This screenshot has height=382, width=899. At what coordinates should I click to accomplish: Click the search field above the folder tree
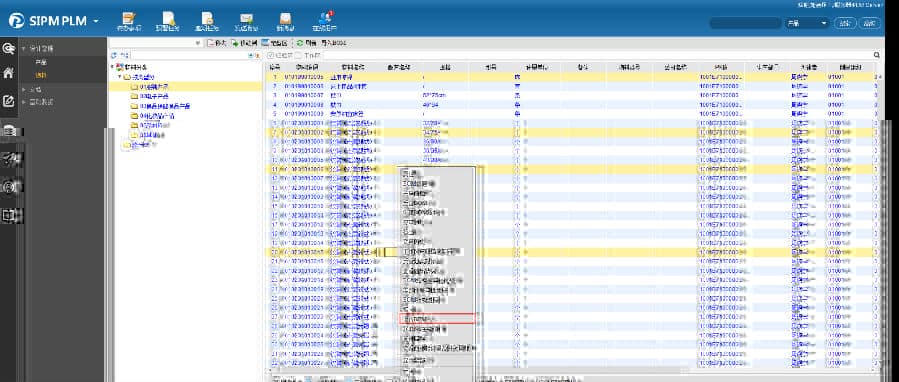pyautogui.click(x=188, y=55)
